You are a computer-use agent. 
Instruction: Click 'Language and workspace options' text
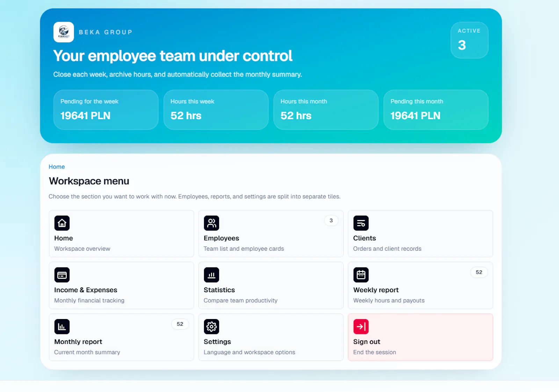pyautogui.click(x=249, y=352)
